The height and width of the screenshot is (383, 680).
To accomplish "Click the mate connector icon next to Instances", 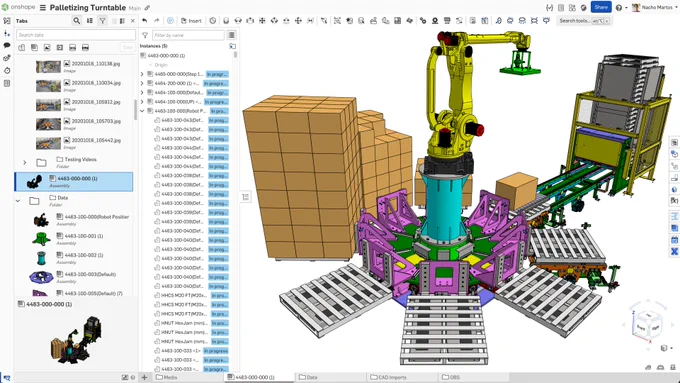I will tap(232, 46).
